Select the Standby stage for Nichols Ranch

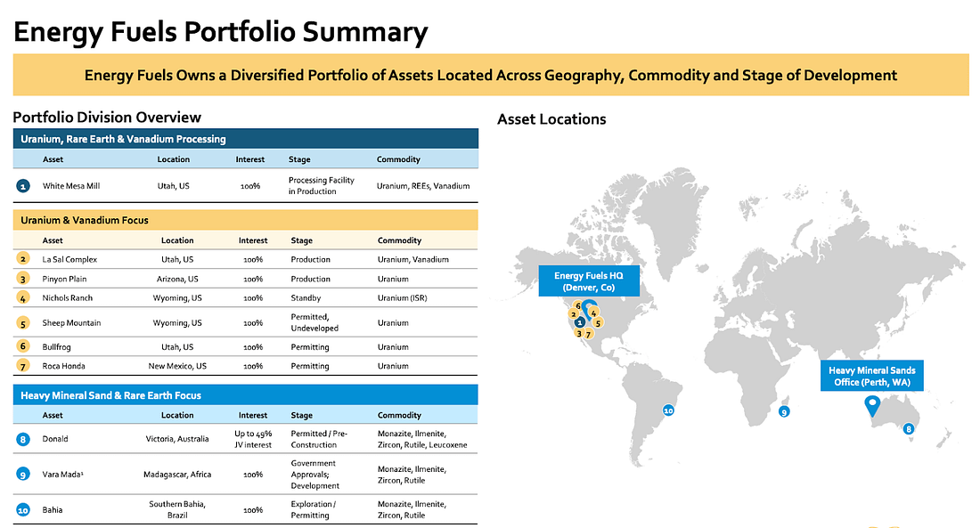tap(306, 298)
